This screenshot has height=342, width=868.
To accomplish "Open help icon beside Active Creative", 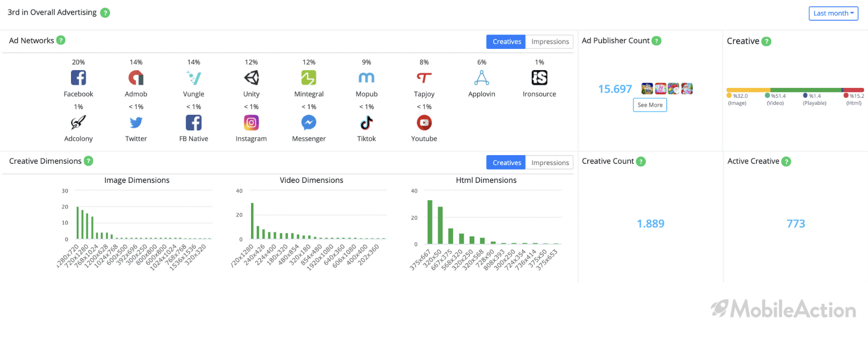I will pos(786,162).
